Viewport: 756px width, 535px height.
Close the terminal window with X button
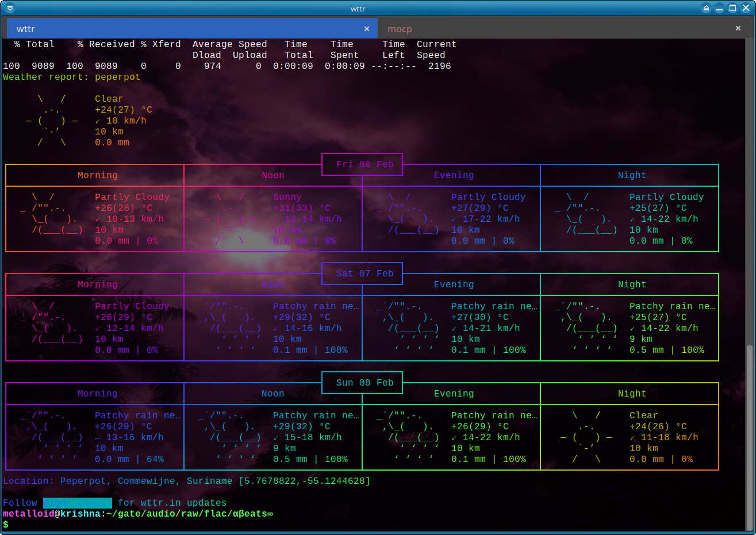pos(746,8)
